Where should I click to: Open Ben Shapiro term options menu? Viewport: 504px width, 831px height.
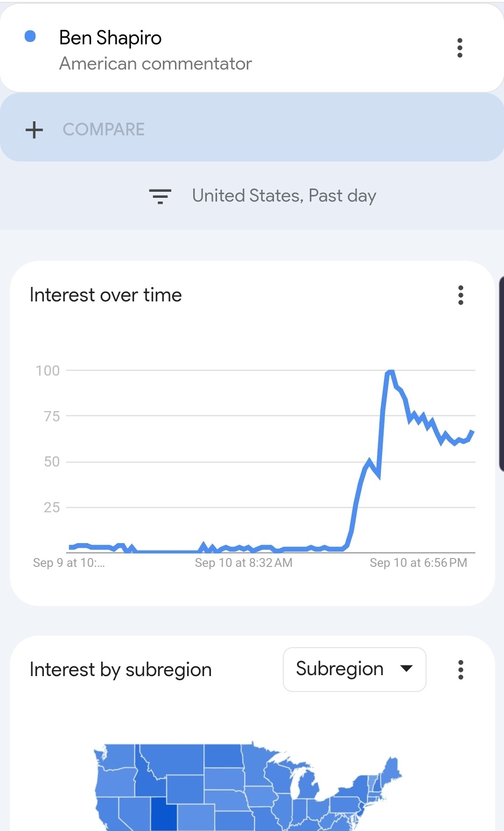pyautogui.click(x=460, y=48)
